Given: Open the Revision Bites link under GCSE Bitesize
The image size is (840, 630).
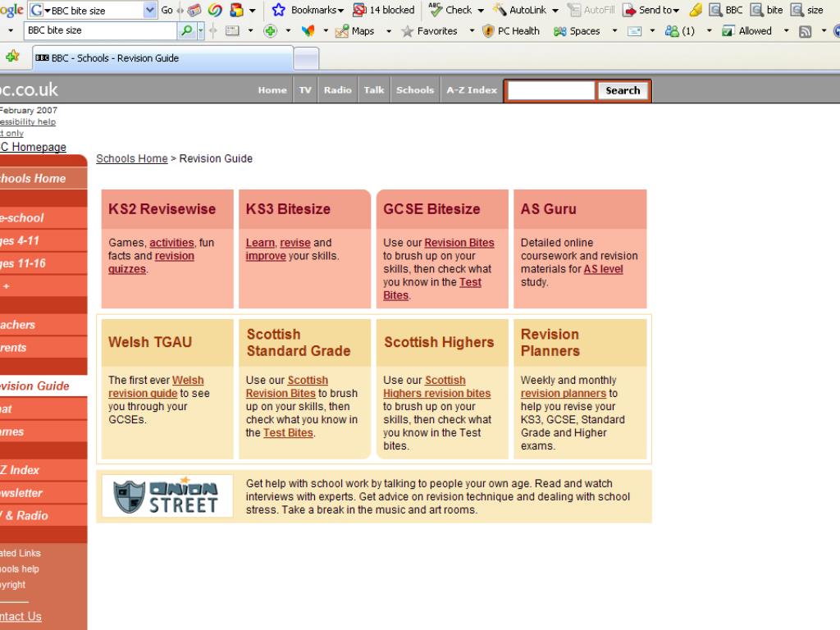Looking at the screenshot, I should tap(459, 243).
